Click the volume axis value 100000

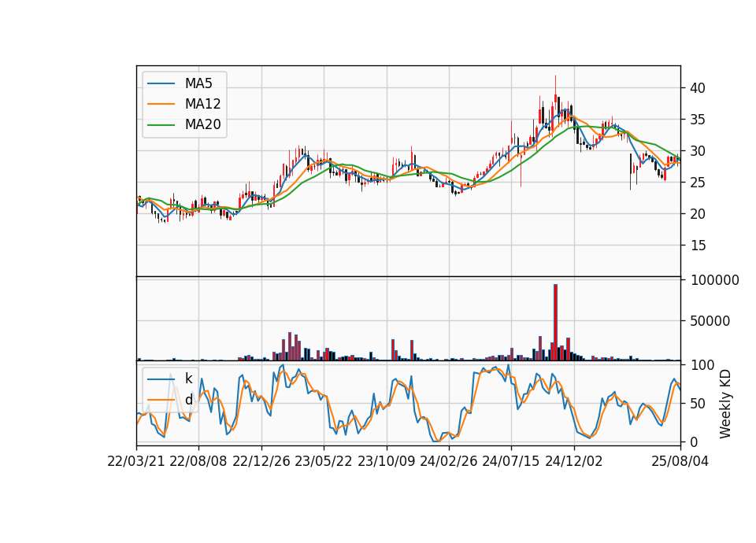tap(715, 280)
